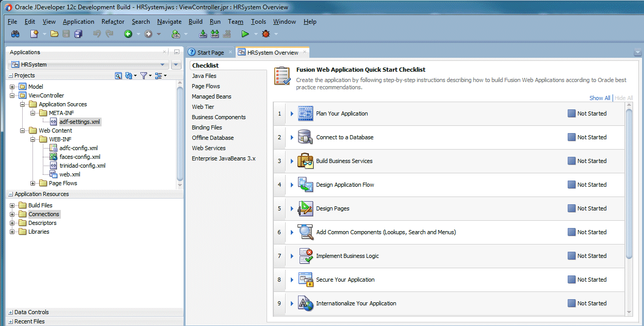This screenshot has height=326, width=644.
Task: Open the Java Files overview section
Action: pyautogui.click(x=204, y=76)
